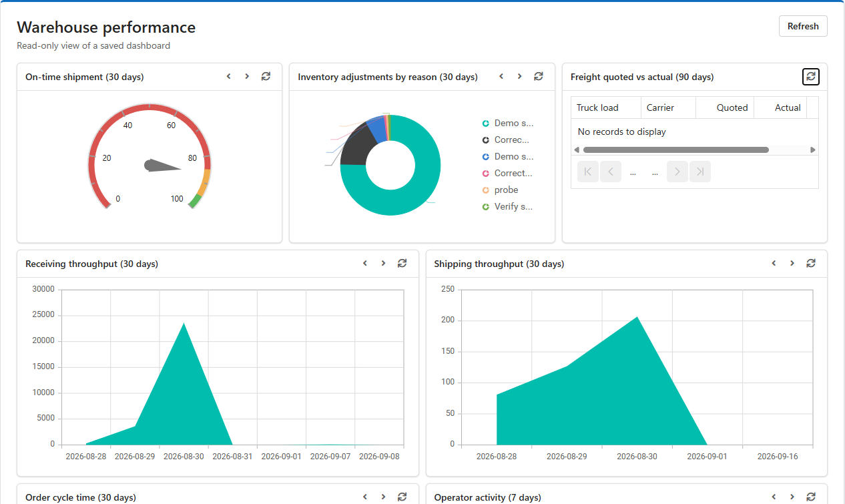Click the right arrow of Freight table scrollbar
Screen dimensions: 845x504
pos(813,150)
